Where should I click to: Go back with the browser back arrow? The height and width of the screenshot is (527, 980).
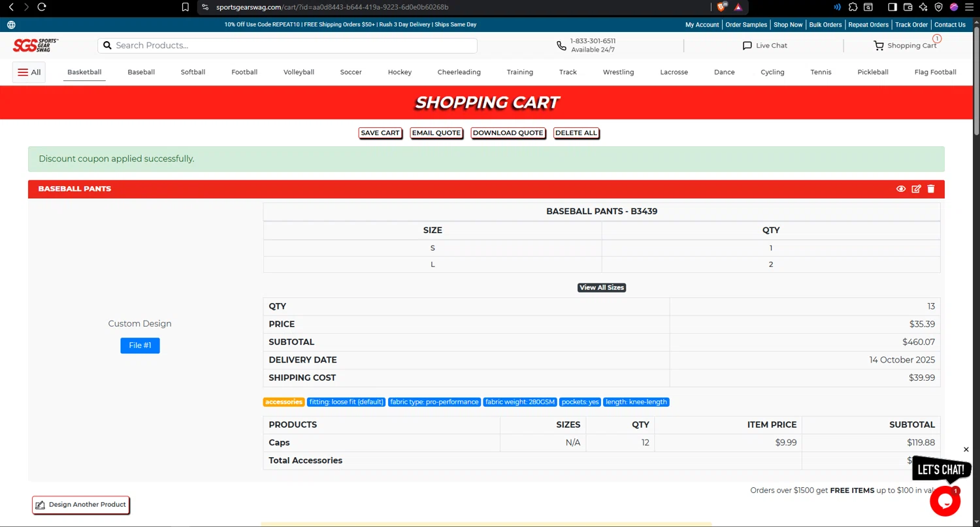coord(11,7)
